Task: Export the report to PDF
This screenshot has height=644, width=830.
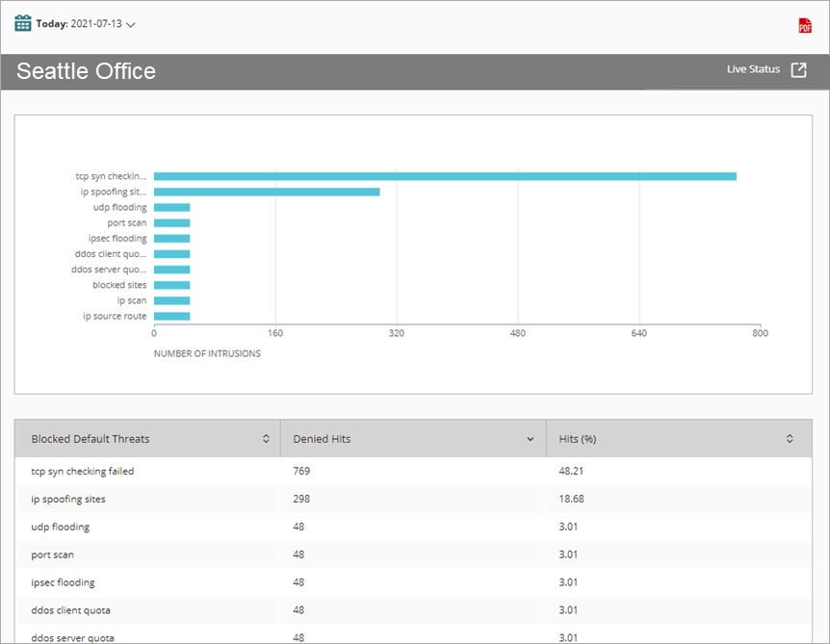Action: pyautogui.click(x=804, y=26)
